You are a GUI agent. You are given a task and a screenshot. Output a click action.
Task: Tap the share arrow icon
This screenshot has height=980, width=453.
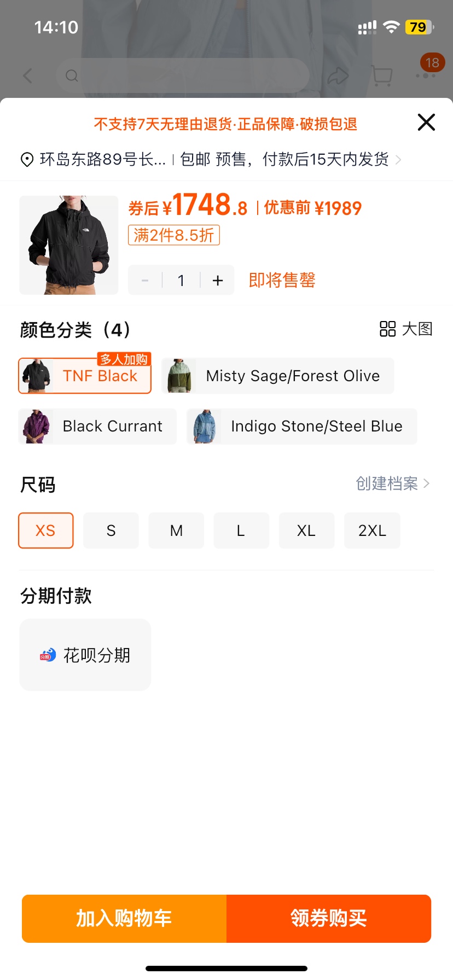pos(338,75)
